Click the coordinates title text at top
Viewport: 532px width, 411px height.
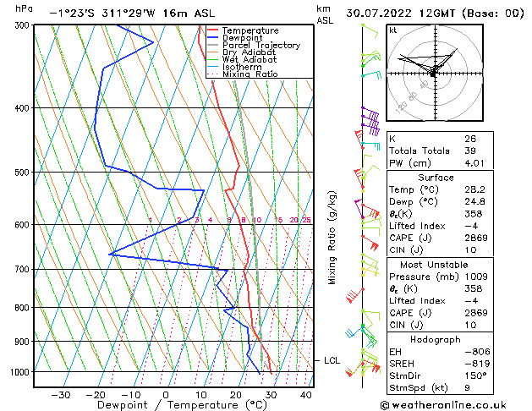[x=132, y=14]
